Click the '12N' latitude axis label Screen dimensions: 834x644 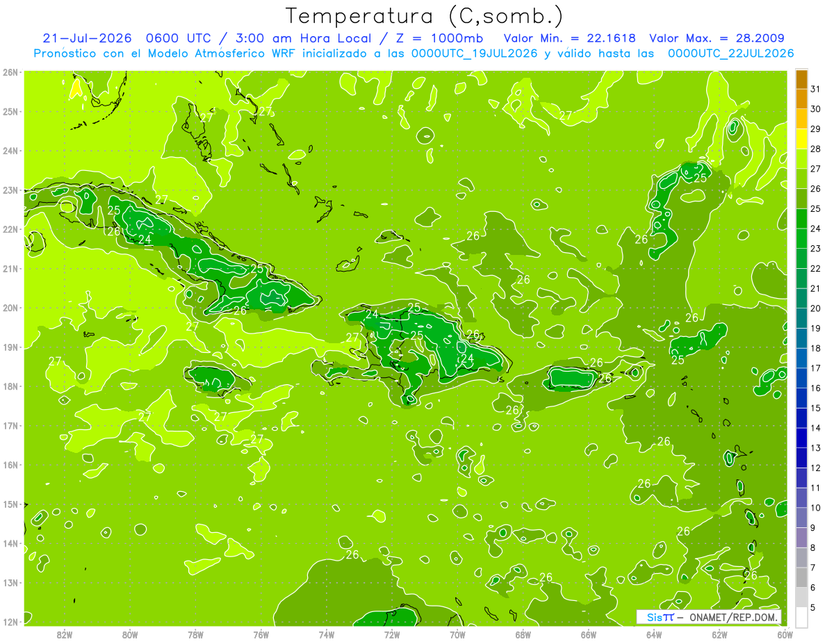pos(10,622)
